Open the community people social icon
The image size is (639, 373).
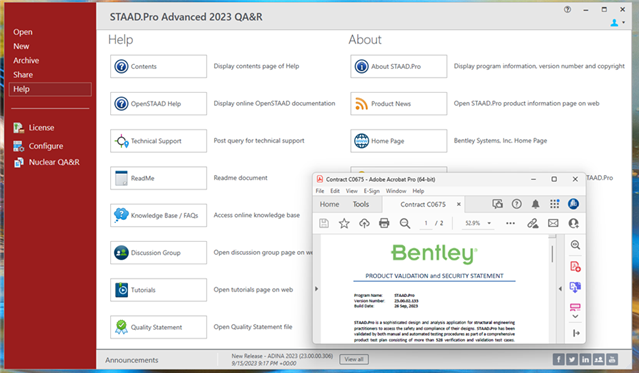click(599, 359)
